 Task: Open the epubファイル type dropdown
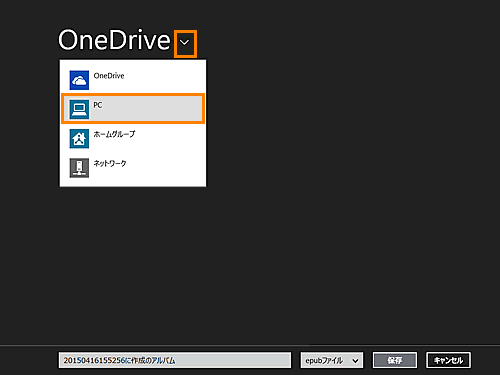point(332,360)
